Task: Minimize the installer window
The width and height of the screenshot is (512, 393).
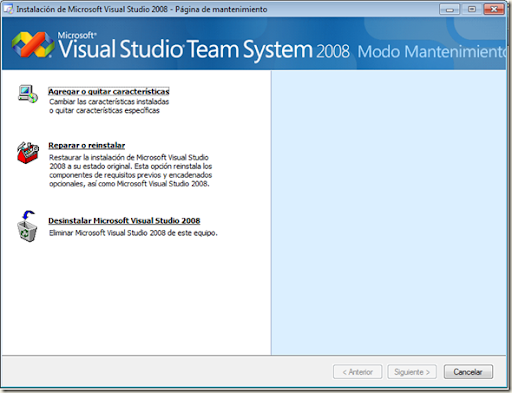Action: point(449,9)
